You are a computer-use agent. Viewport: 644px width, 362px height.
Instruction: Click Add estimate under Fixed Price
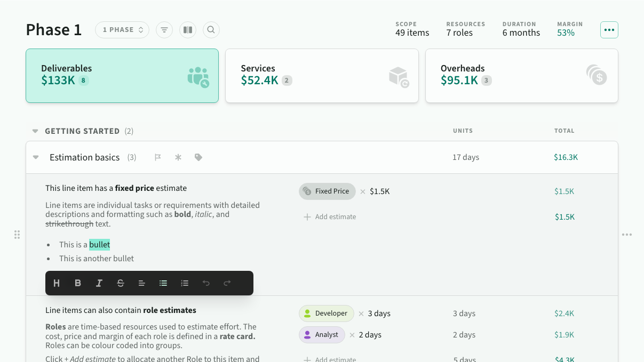click(x=330, y=217)
